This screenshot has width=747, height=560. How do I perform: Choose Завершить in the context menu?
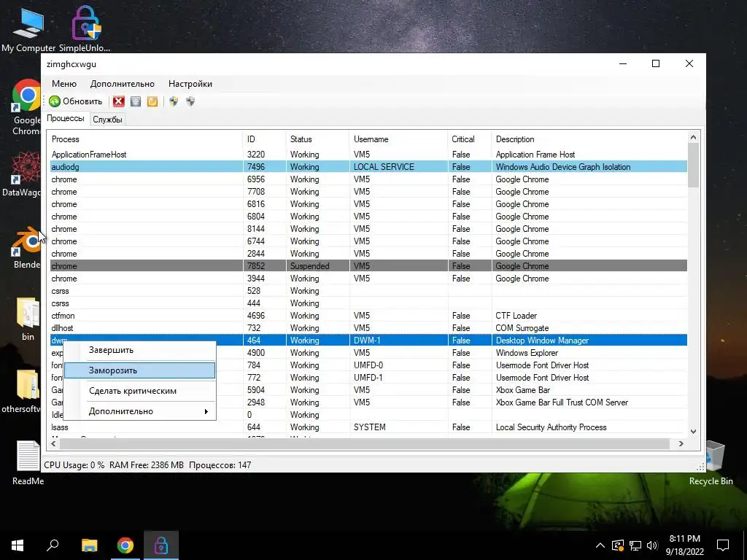pyautogui.click(x=139, y=350)
